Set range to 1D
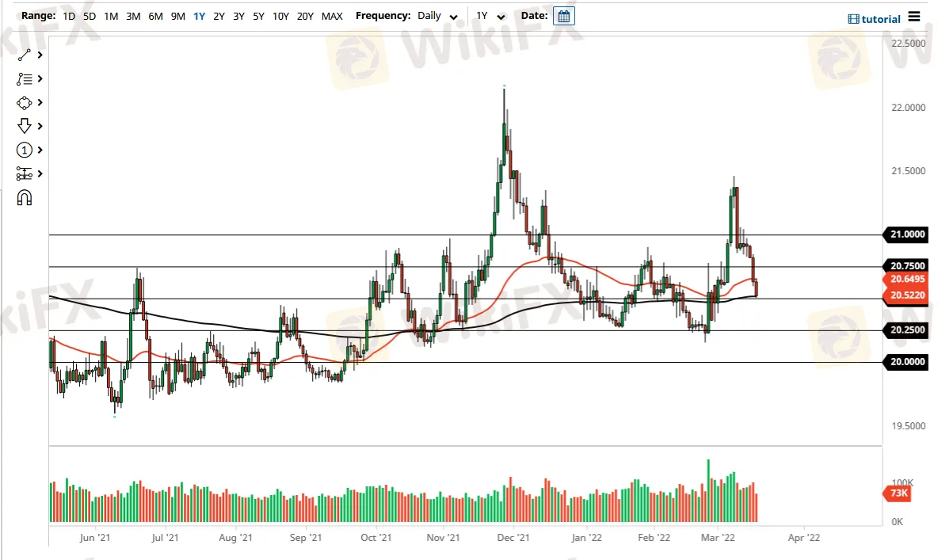 coord(71,16)
